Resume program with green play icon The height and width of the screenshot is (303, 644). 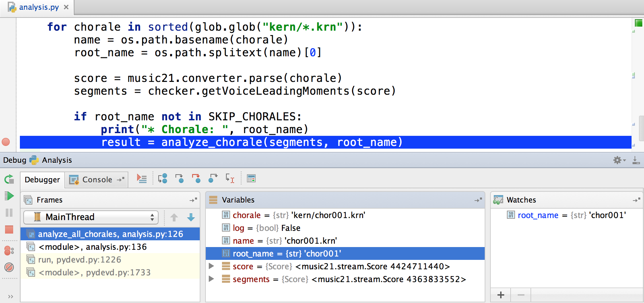pos(9,196)
